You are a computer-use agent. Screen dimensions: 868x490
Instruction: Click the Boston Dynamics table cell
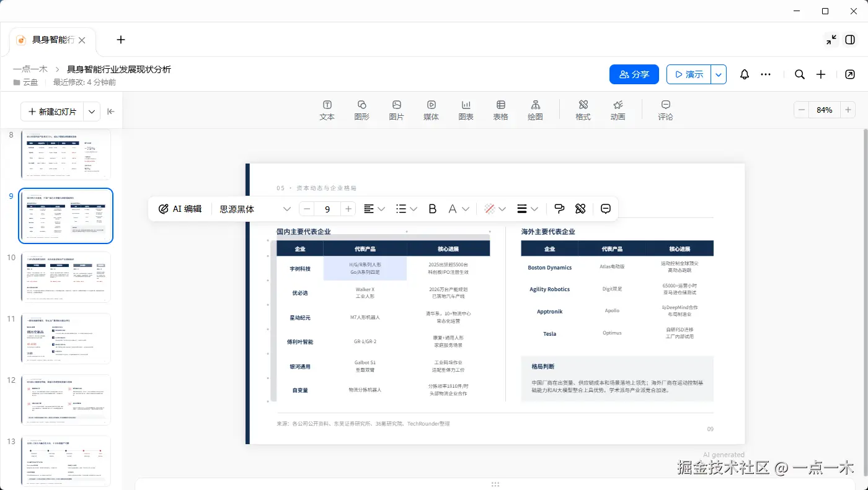click(x=550, y=268)
